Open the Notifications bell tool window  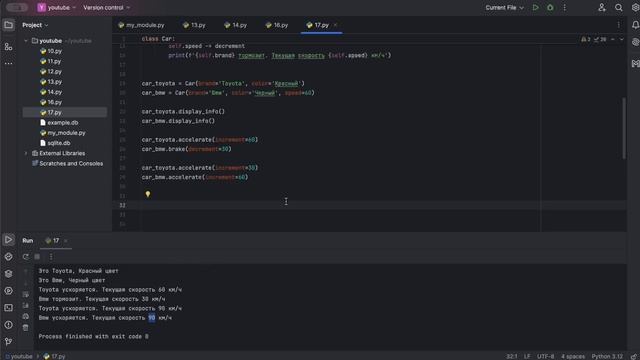[636, 25]
